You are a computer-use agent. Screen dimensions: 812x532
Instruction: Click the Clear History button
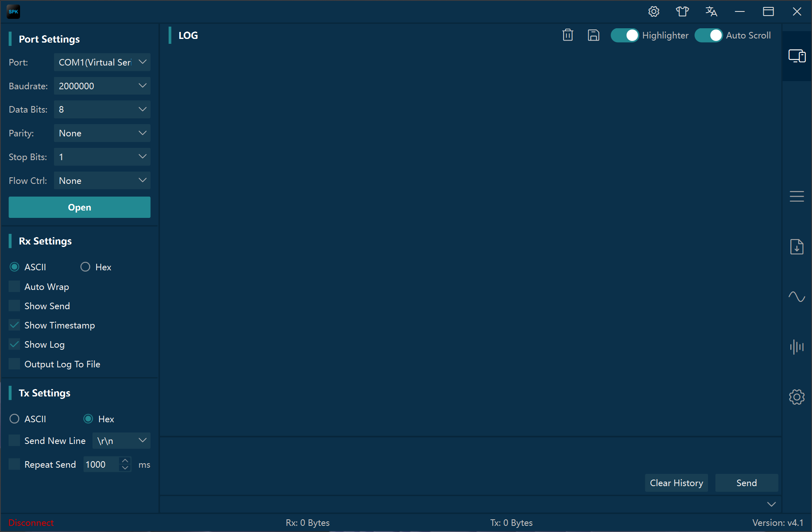coord(677,483)
